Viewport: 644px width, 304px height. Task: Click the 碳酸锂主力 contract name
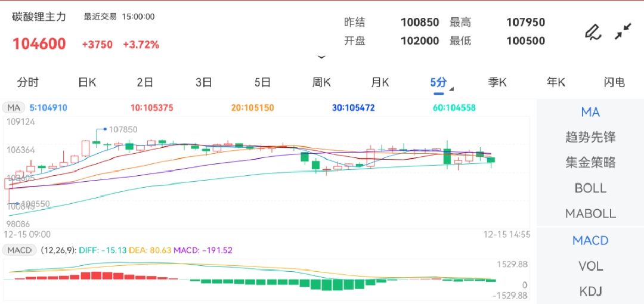pyautogui.click(x=39, y=17)
